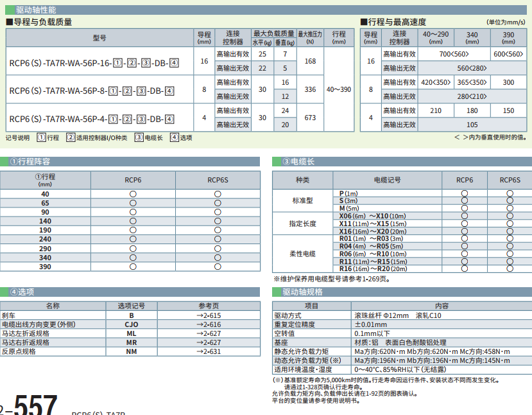Select the 导程与负载质量 table heading
Viewport: 532px width, 415px height.
pyautogui.click(x=39, y=22)
